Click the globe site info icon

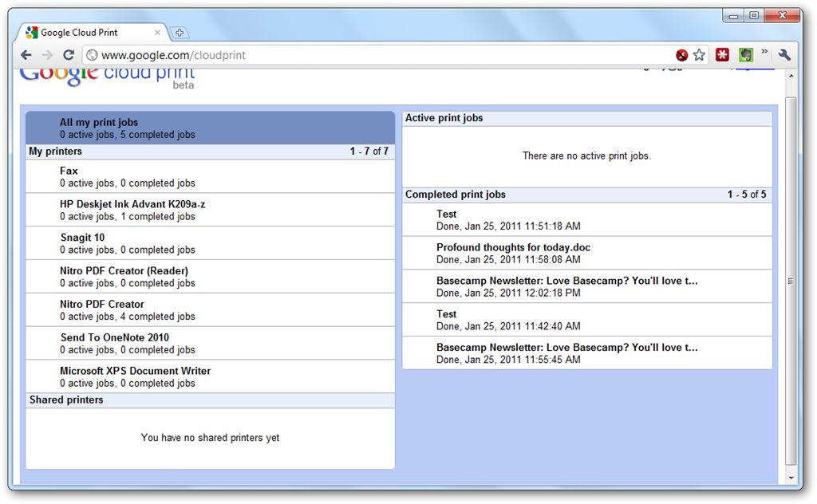pos(92,55)
